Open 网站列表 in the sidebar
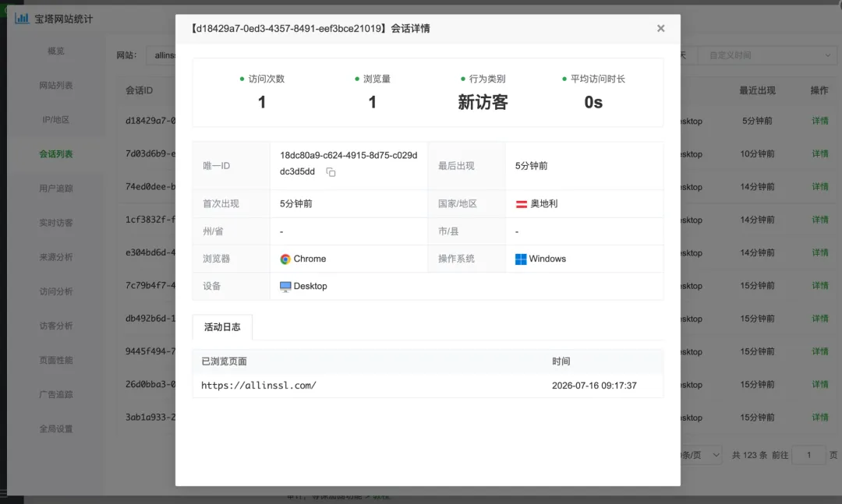 click(56, 86)
